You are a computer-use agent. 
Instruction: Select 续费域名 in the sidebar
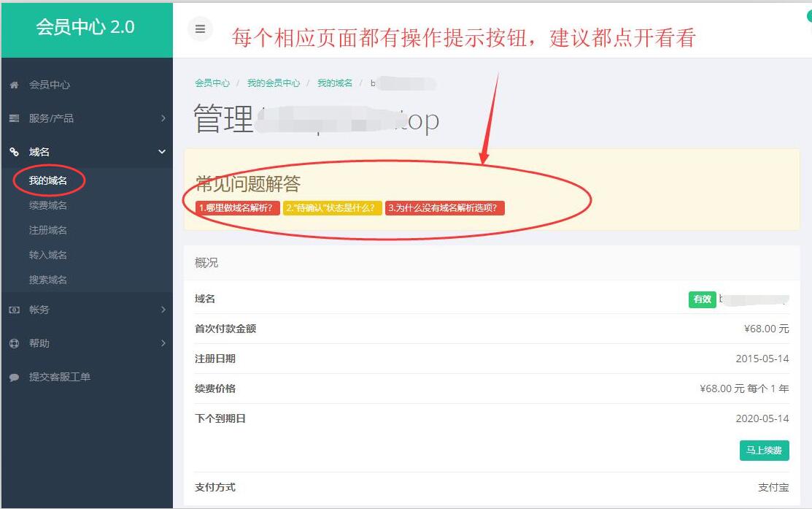coord(47,205)
